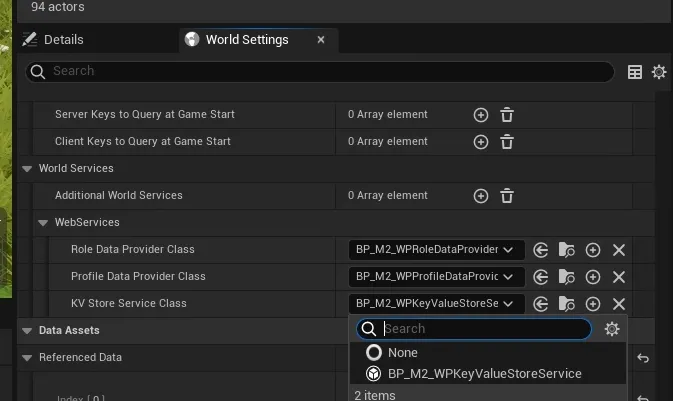Collapse the World Services category
Screen dimensions: 673x401
(27, 169)
